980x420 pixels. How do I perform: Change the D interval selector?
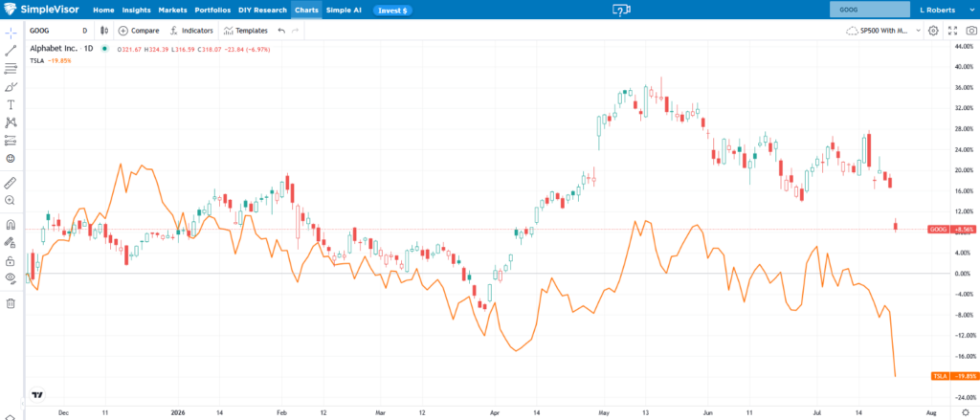coord(85,31)
